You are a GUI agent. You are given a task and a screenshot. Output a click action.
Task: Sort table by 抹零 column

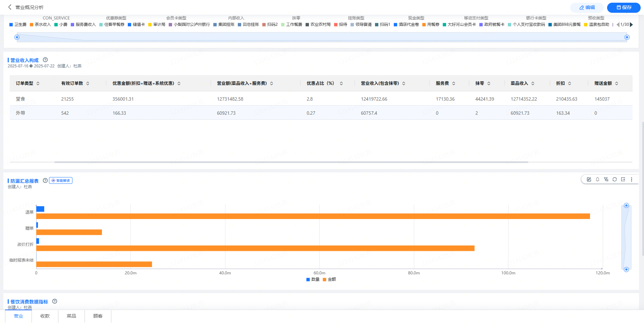click(x=489, y=84)
